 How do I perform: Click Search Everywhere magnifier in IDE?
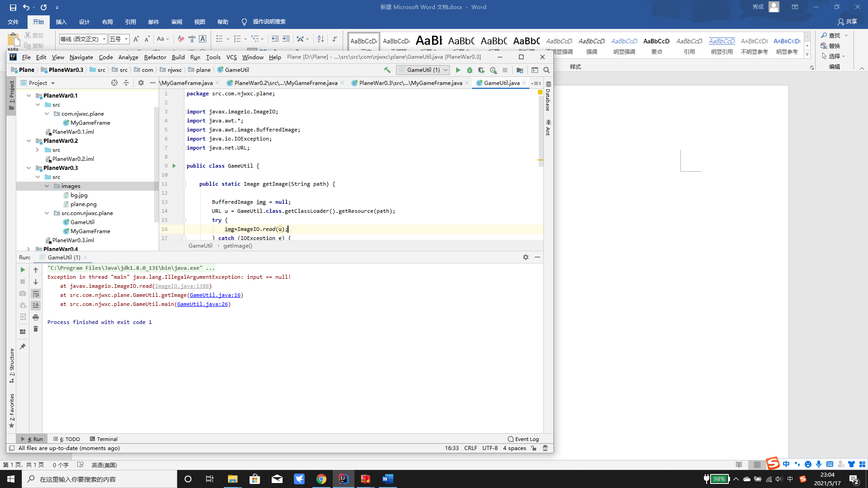[x=547, y=70]
